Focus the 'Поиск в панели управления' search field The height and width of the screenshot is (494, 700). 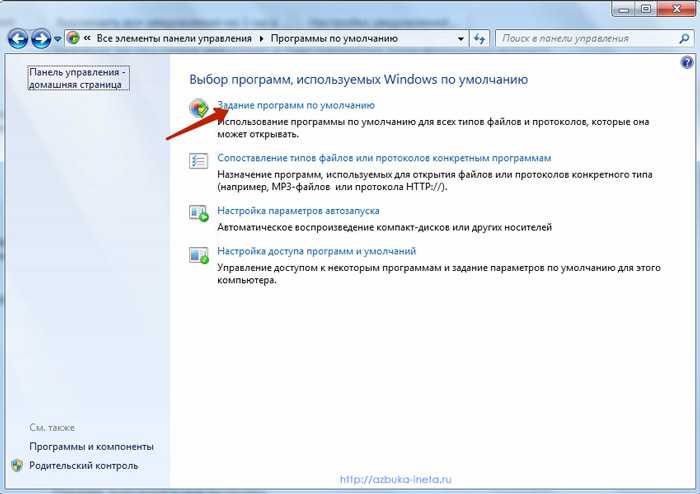(x=586, y=39)
